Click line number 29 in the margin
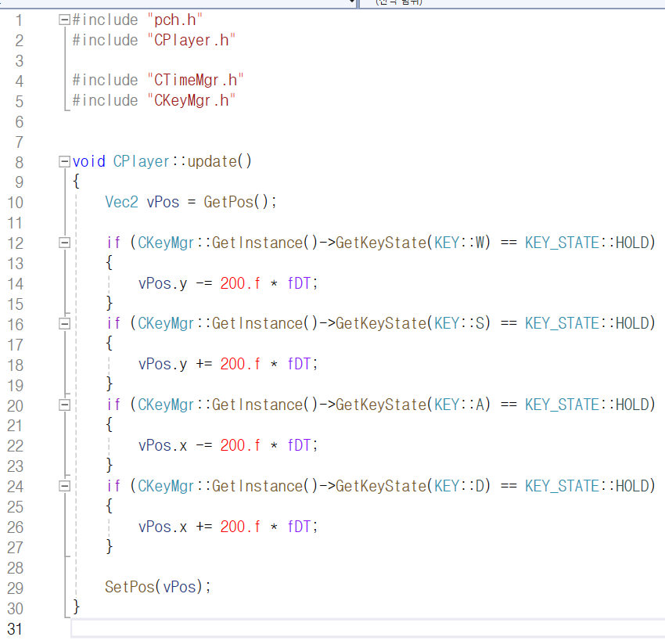 click(x=15, y=587)
